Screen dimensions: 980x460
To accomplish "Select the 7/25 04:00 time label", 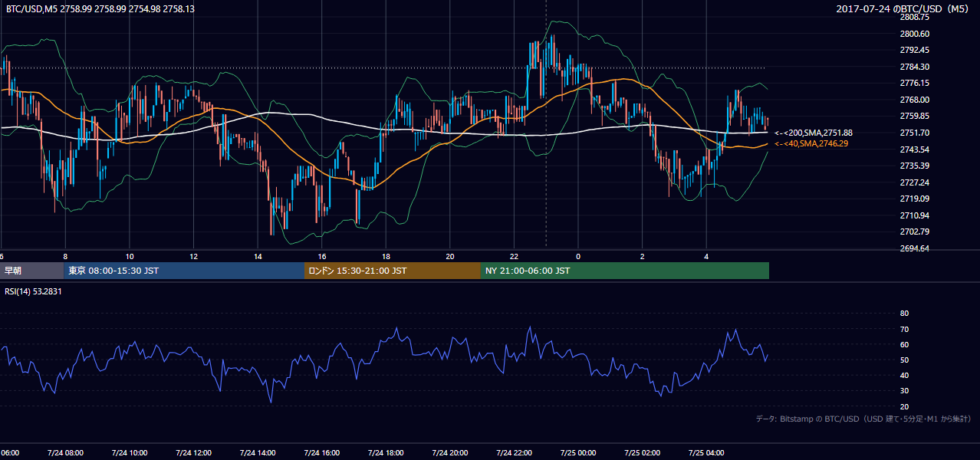I will (x=706, y=452).
